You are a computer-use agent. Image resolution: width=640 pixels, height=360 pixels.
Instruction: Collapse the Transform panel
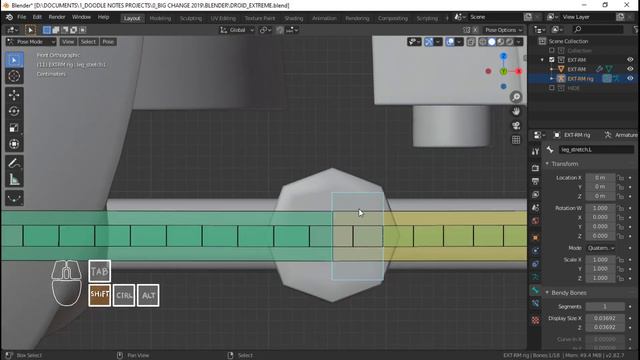point(547,164)
